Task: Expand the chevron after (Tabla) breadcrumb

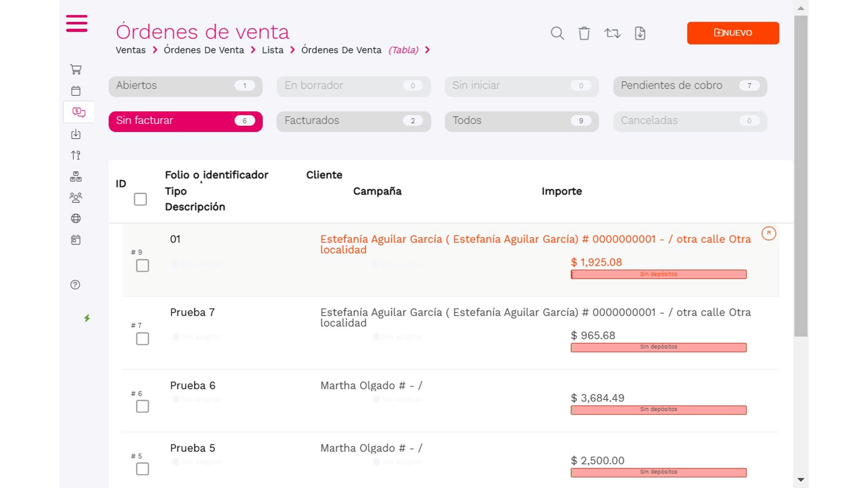Action: tap(427, 50)
